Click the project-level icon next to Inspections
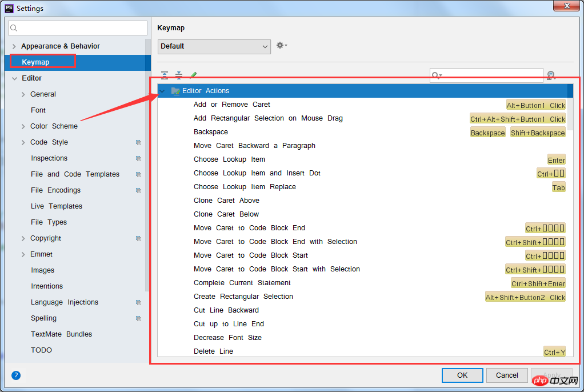 (138, 158)
